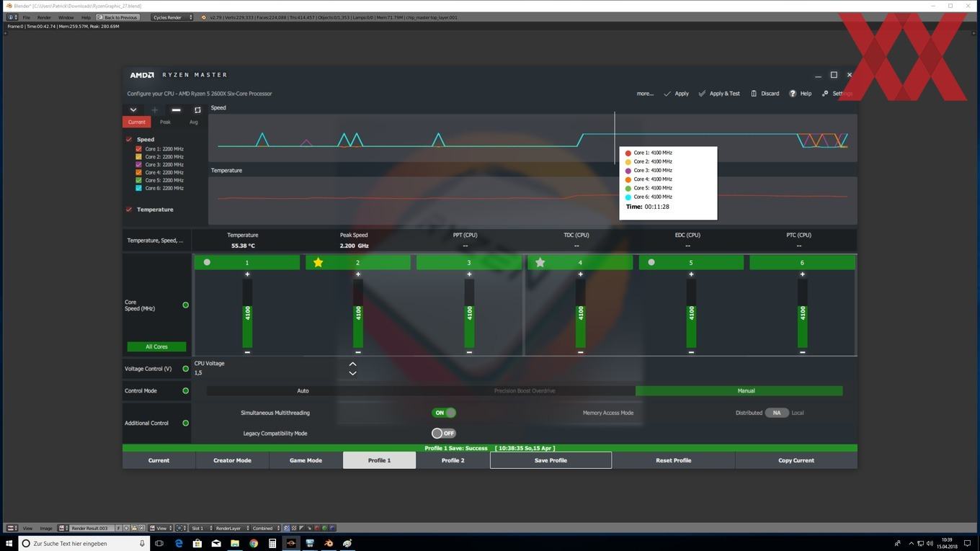Toggle the Control Mode green indicator

[x=185, y=391]
